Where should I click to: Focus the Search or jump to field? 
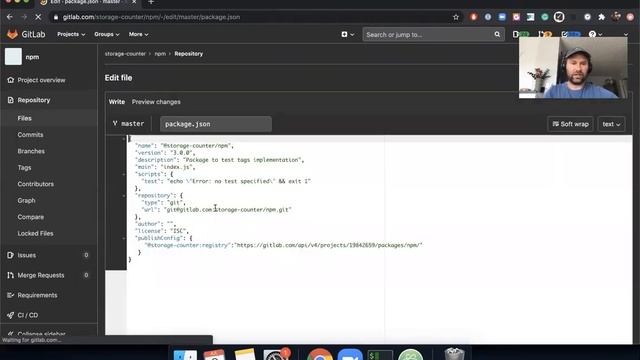coord(433,35)
